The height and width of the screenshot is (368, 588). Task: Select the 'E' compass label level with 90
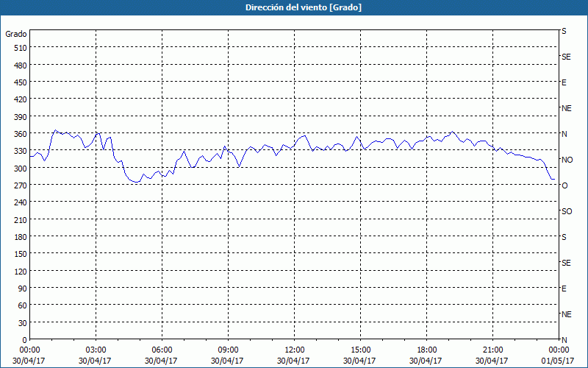click(x=564, y=289)
